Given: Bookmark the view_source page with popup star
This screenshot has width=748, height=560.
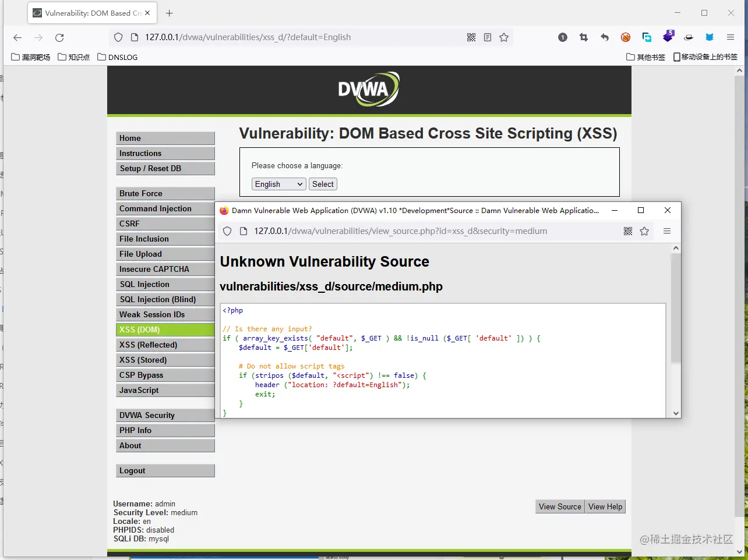Looking at the screenshot, I should tap(644, 231).
